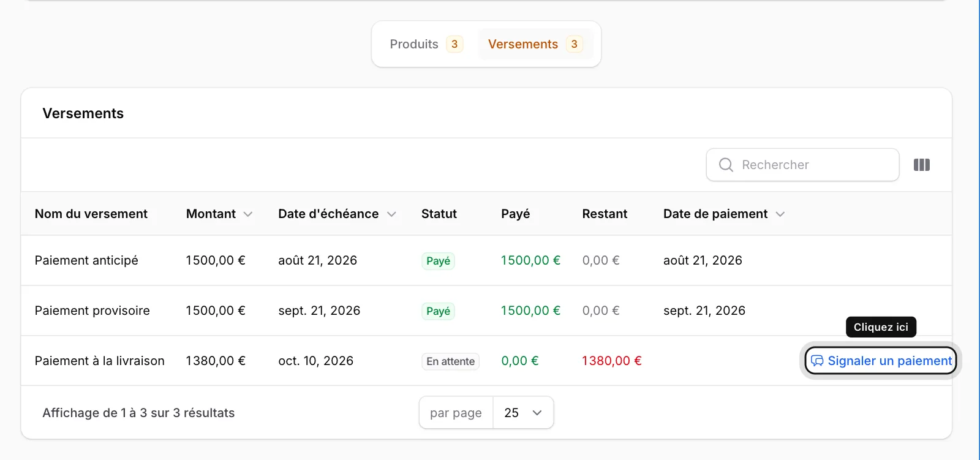The width and height of the screenshot is (980, 460).
Task: Sort by Date d'échéance column chevron
Action: click(x=391, y=214)
